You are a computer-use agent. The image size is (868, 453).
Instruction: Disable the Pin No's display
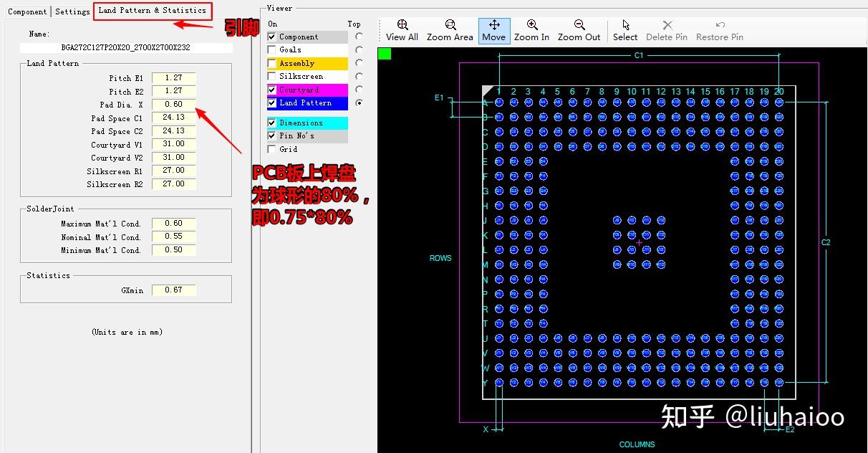tap(271, 136)
